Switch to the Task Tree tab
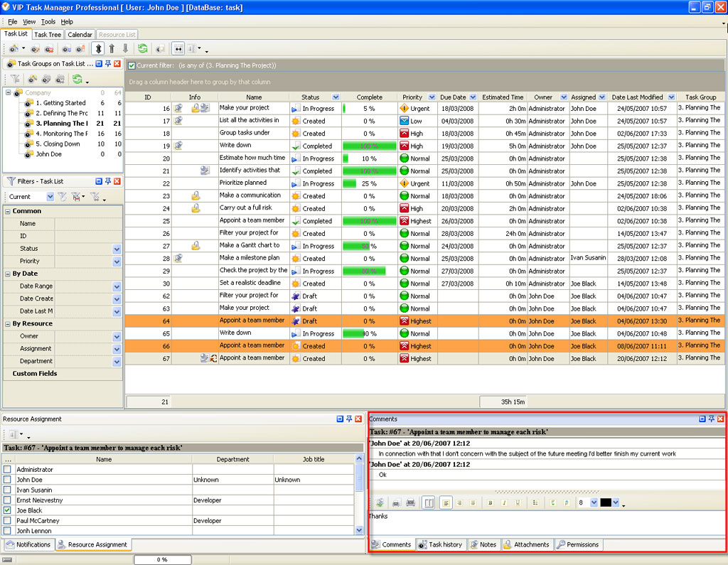 (x=48, y=34)
